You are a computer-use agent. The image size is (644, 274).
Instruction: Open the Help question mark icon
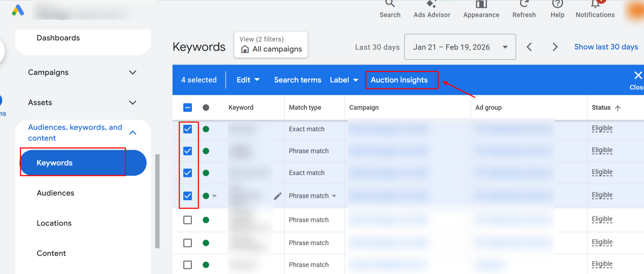click(x=557, y=4)
